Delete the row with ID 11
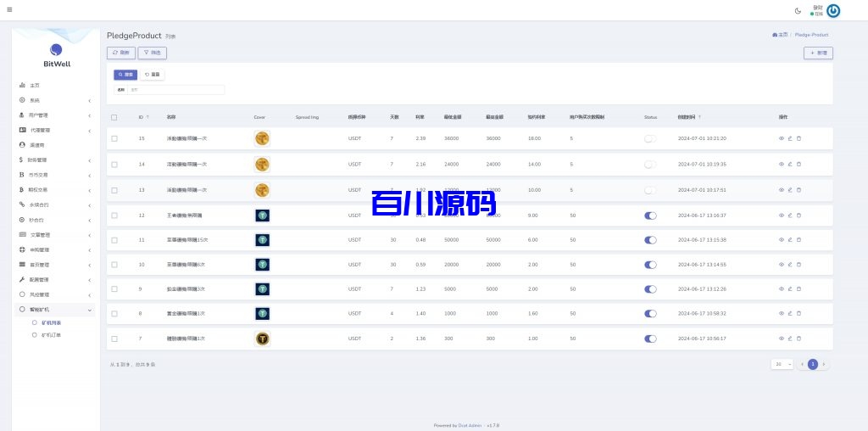The image size is (868, 431). [798, 240]
